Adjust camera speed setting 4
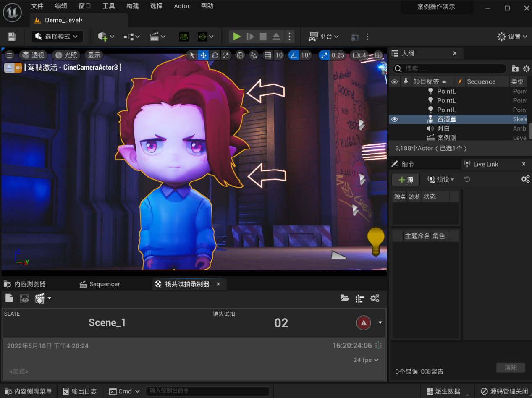Screen dimensions: 532x398 pos(360,55)
